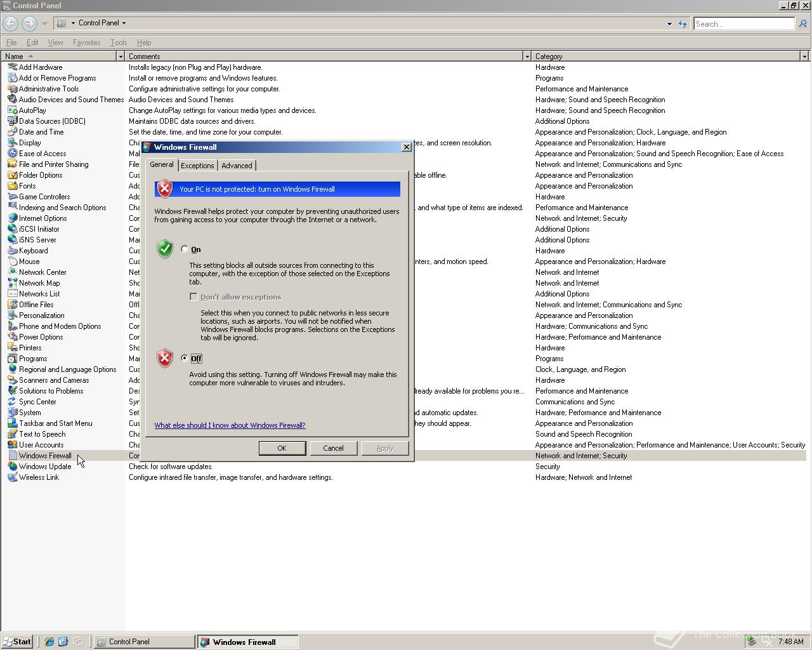Go back with the Back arrow button

(11, 24)
